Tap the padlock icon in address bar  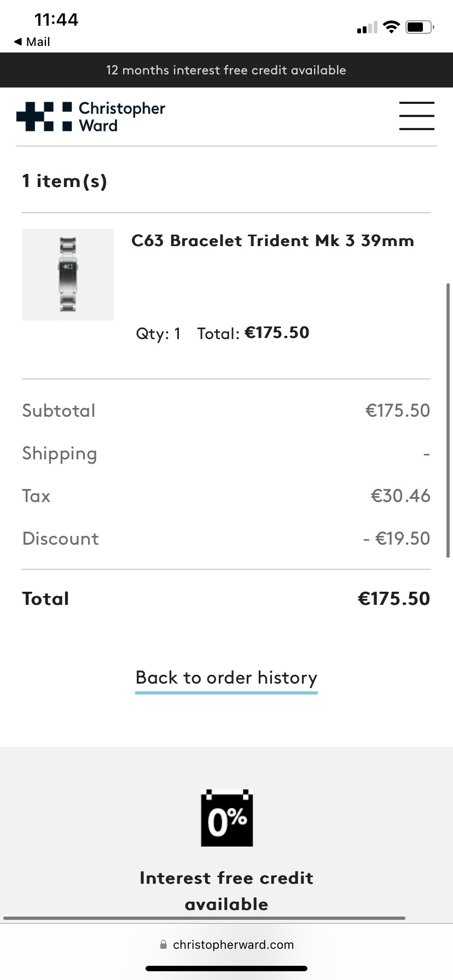(x=163, y=944)
